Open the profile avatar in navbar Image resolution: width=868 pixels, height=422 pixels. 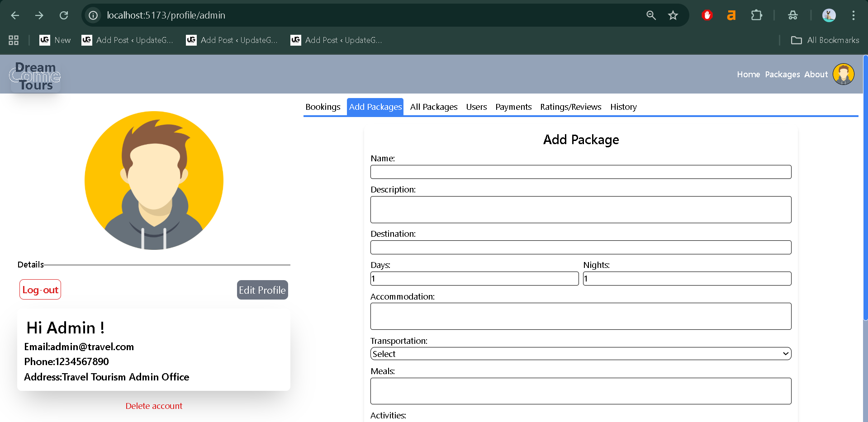pos(843,74)
